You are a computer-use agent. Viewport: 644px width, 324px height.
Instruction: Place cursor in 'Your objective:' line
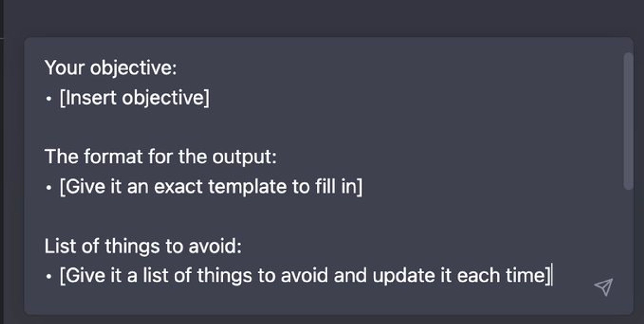111,68
